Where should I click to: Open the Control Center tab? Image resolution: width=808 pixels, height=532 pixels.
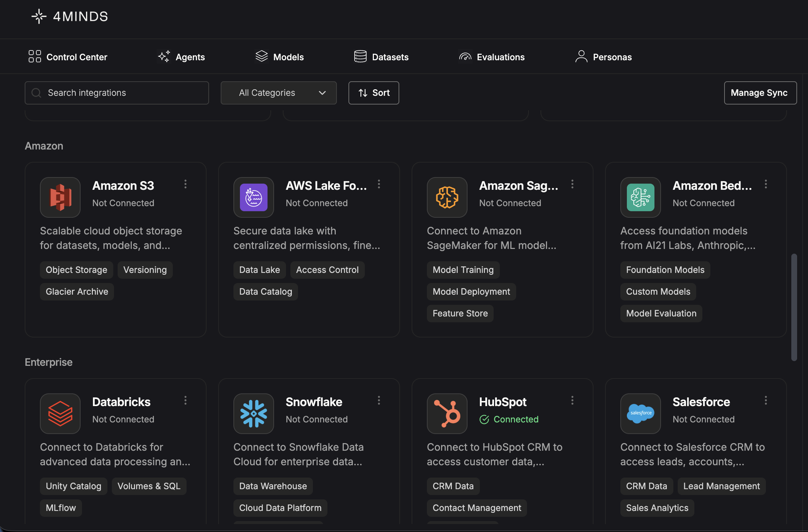(68, 57)
